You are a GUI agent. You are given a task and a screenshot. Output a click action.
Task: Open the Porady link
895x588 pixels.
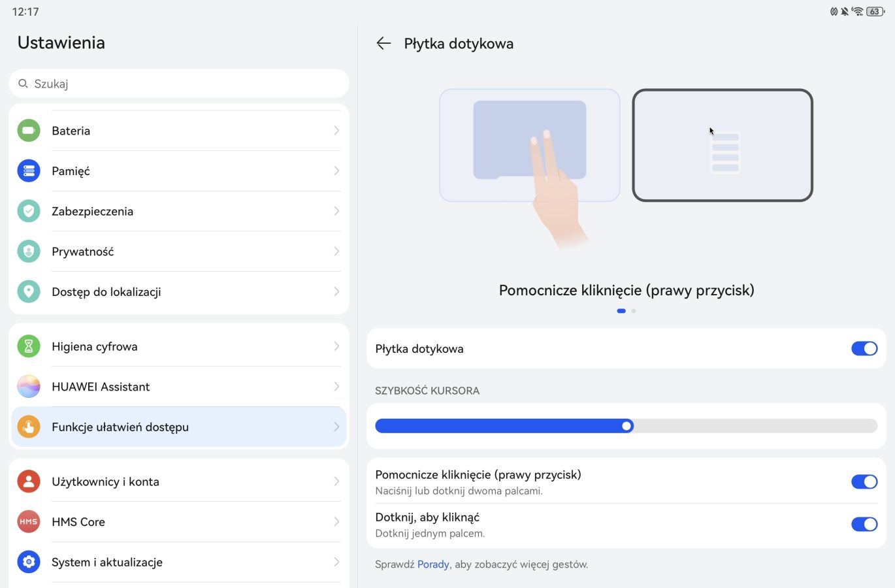tap(433, 564)
